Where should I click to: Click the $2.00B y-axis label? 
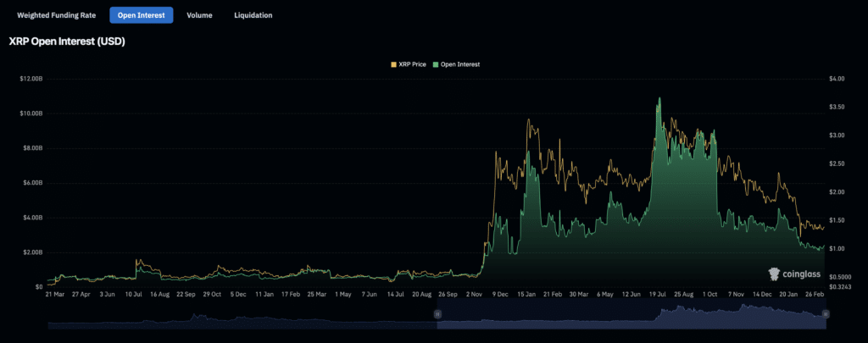[33, 253]
